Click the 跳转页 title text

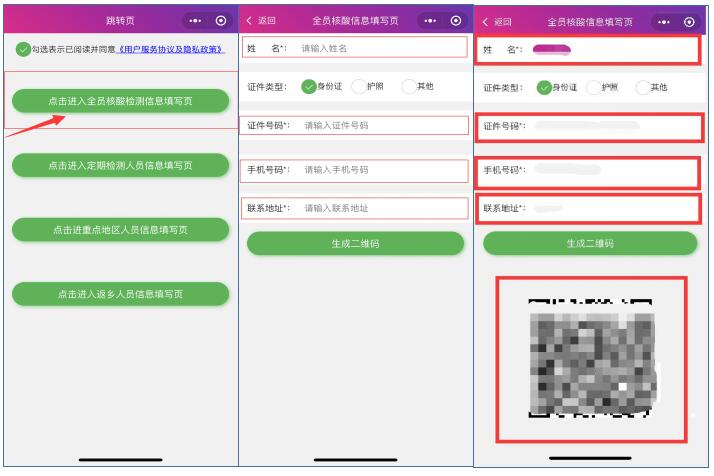tap(120, 20)
